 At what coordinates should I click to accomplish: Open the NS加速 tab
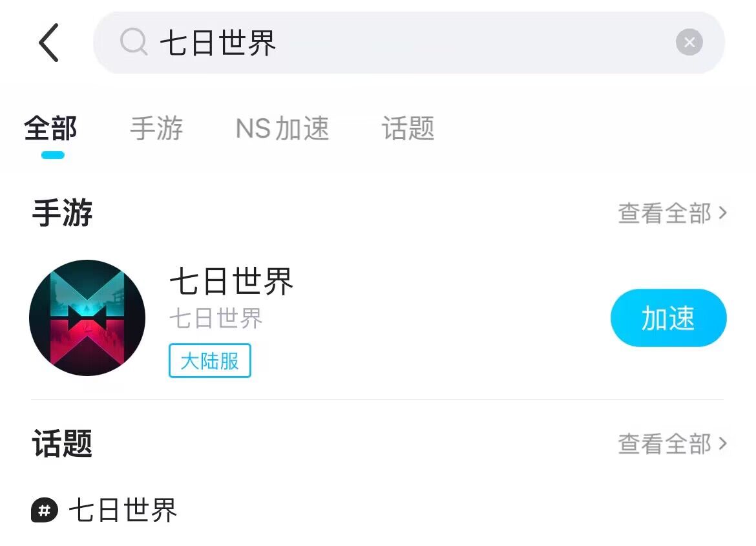pos(282,129)
